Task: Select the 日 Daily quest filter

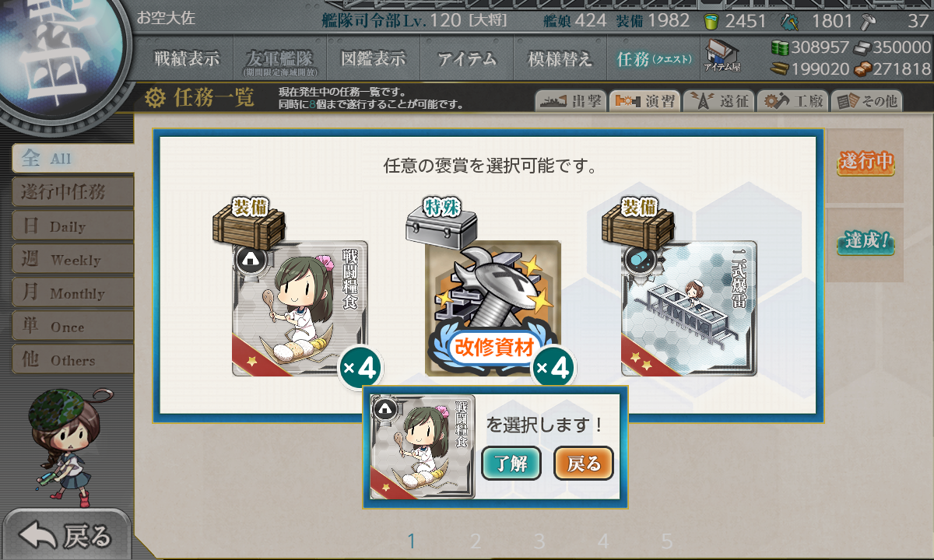Action: (72, 226)
